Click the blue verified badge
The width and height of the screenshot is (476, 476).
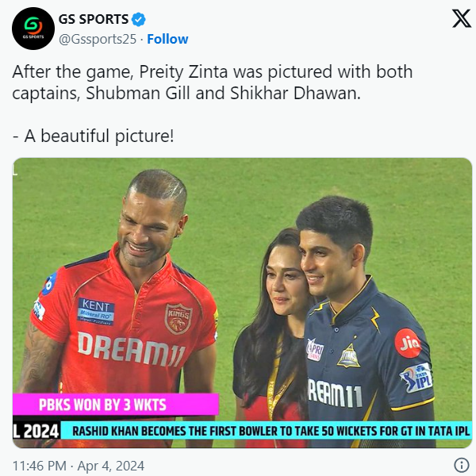pyautogui.click(x=138, y=19)
